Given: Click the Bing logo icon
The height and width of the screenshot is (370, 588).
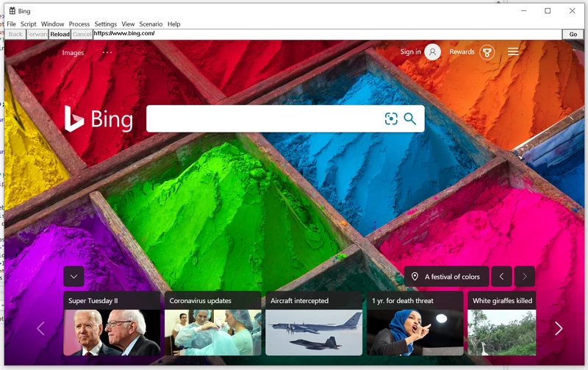Looking at the screenshot, I should (73, 118).
